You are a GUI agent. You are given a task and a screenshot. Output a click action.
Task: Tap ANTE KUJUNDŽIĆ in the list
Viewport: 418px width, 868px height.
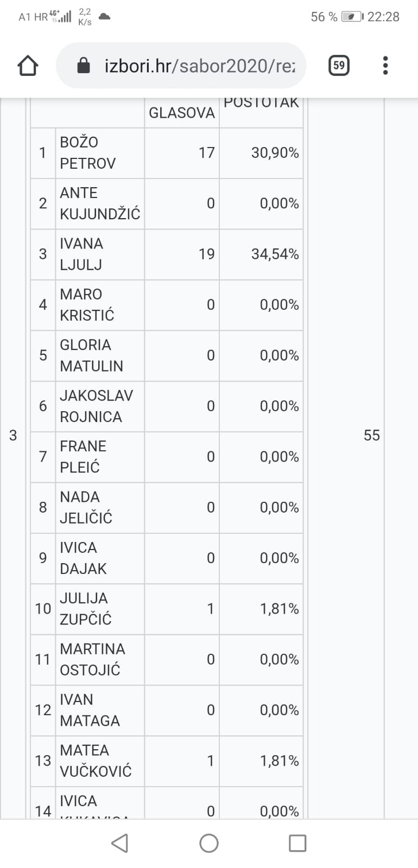click(x=100, y=203)
